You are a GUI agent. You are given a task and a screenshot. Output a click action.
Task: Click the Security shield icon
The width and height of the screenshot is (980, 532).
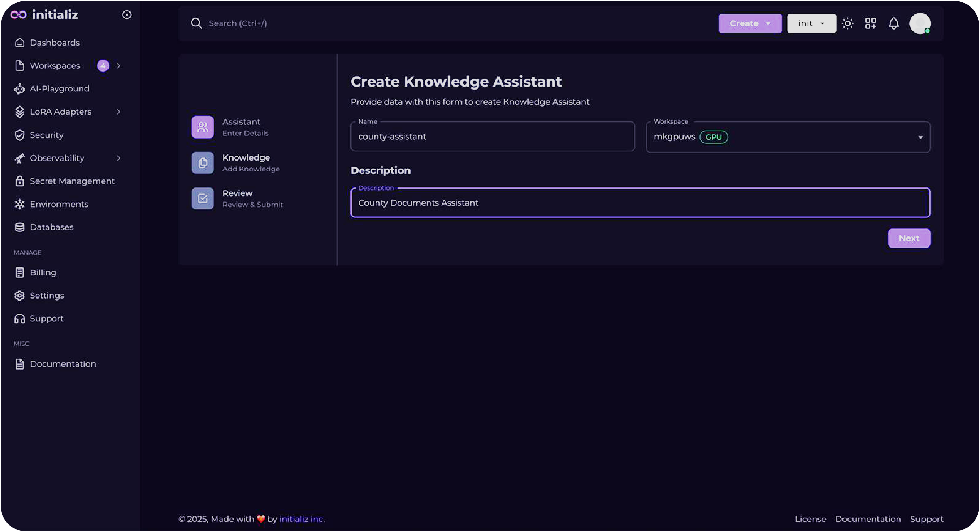[x=19, y=135]
